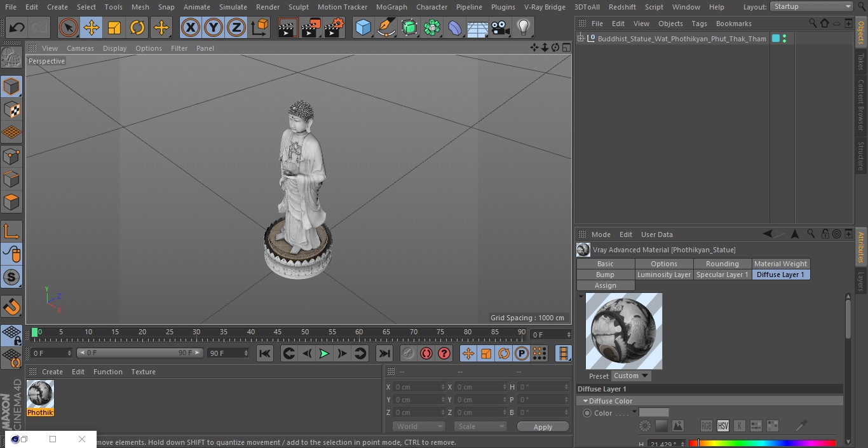This screenshot has height=448, width=868.
Task: Open the Specular Layer 1 tab
Action: point(722,275)
